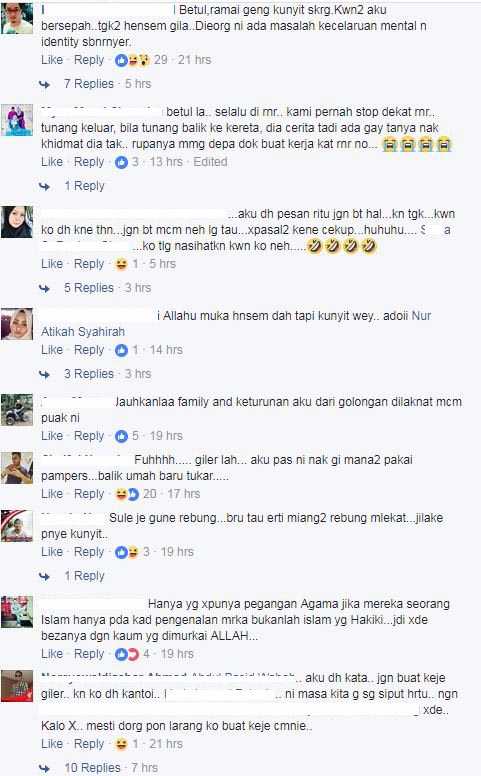Image resolution: width=481 pixels, height=776 pixels.
Task: Expand the 7 Replies thread
Action: (89, 84)
